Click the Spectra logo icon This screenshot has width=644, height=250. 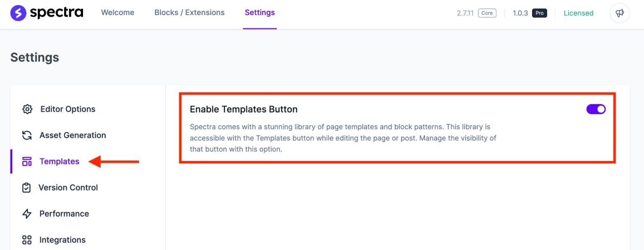(18, 13)
